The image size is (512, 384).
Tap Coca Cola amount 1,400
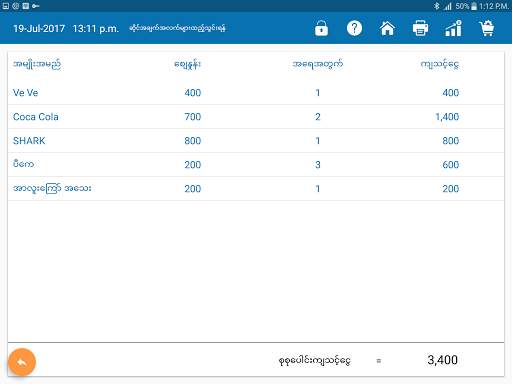point(447,117)
